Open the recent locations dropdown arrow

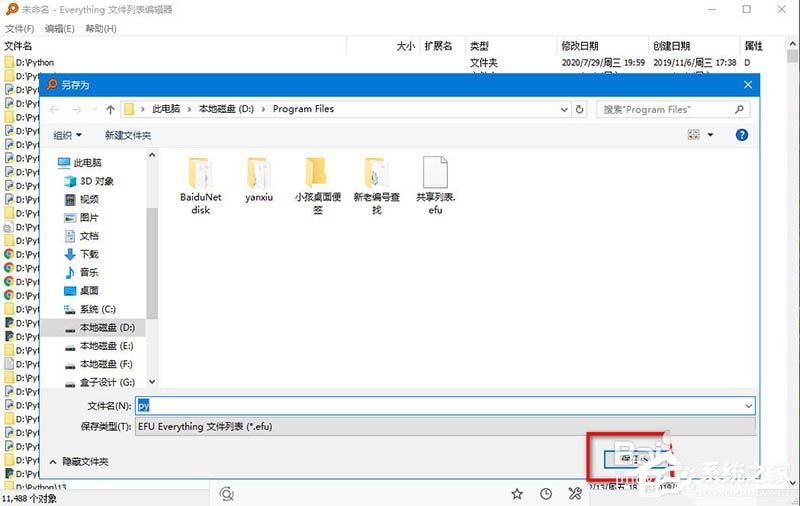(94, 109)
